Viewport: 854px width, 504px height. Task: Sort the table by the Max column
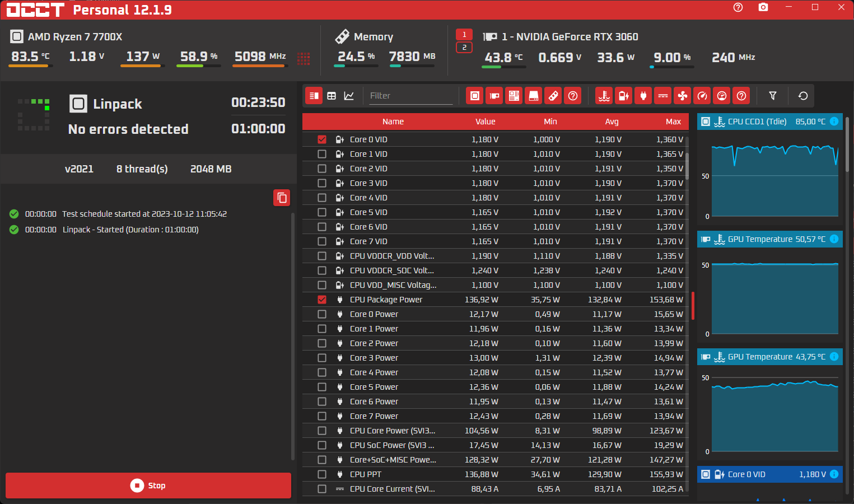point(674,122)
